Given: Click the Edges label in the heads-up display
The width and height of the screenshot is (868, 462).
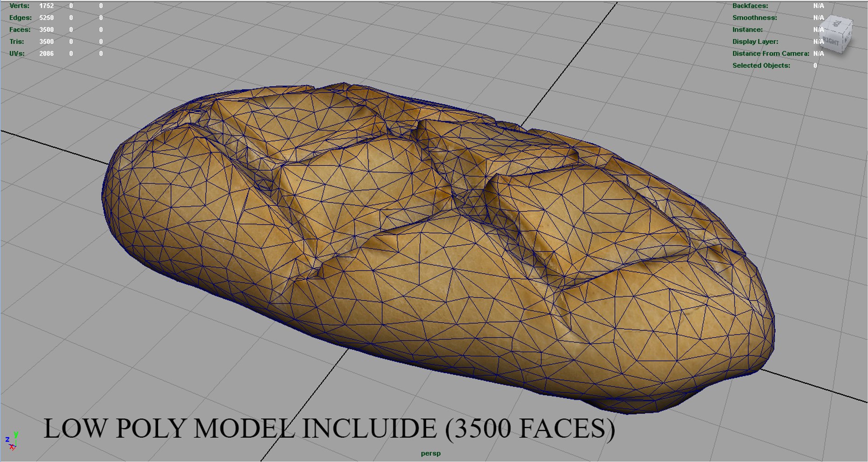Looking at the screenshot, I should coord(20,18).
